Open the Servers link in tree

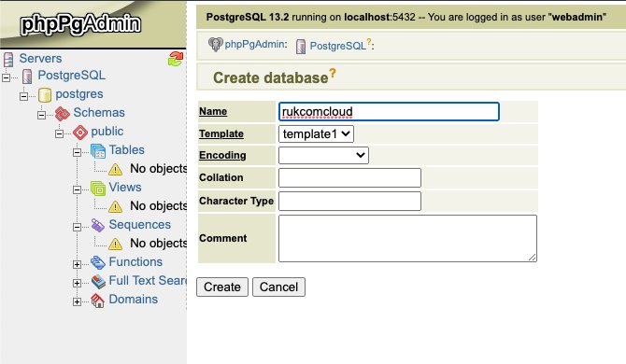tap(40, 58)
